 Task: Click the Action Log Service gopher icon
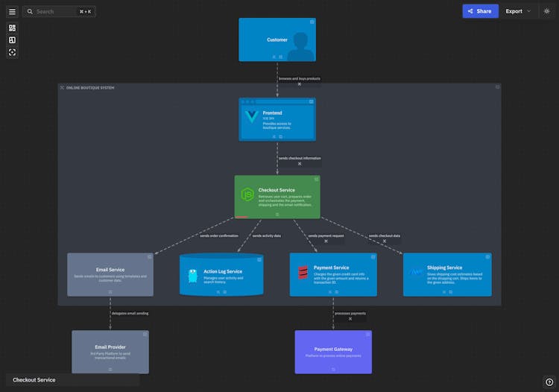[x=193, y=276]
